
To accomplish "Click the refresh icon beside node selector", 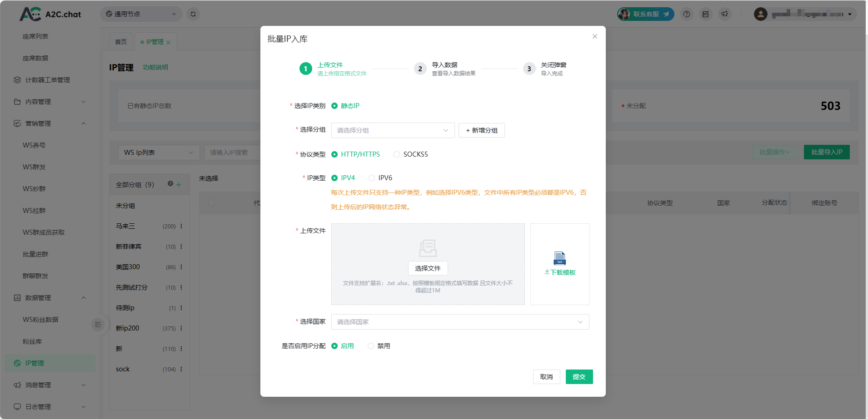I will point(193,14).
